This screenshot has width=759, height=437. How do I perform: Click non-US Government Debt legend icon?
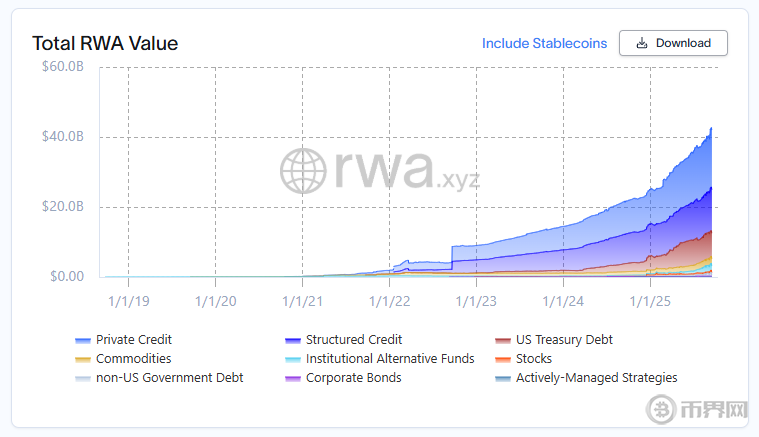[x=83, y=378]
